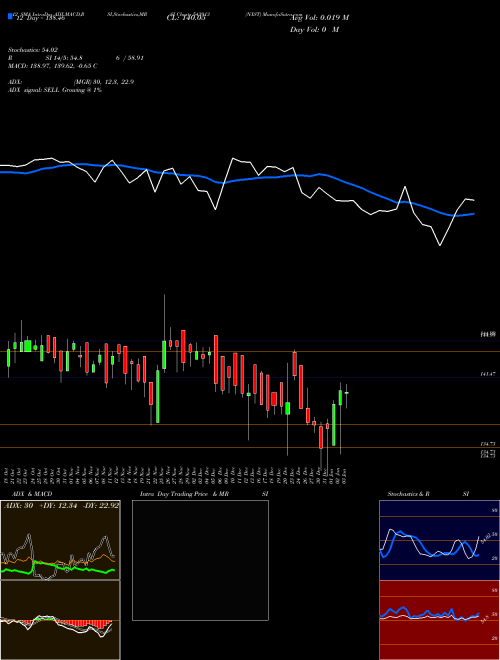Click the tall green candle with longest upper wick

click(x=164, y=356)
